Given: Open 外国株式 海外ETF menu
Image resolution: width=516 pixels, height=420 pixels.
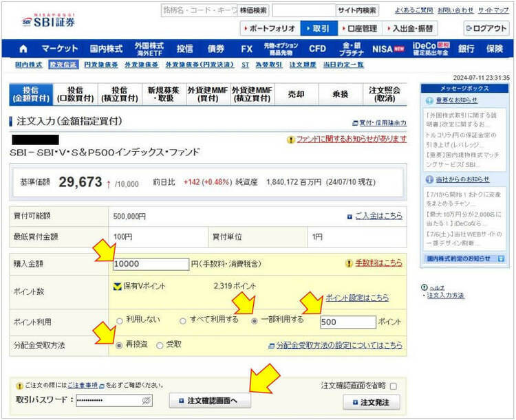Looking at the screenshot, I should coord(149,49).
